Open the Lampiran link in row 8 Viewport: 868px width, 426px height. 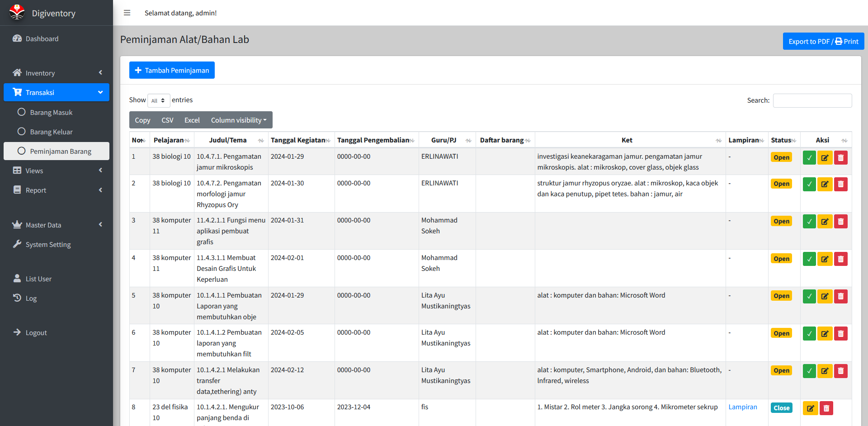(742, 407)
